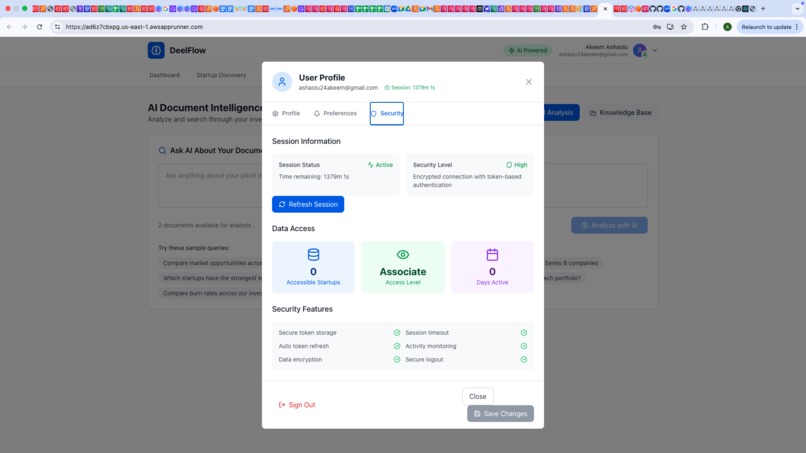Open the account dropdown chevron
This screenshot has height=453, width=806.
654,50
